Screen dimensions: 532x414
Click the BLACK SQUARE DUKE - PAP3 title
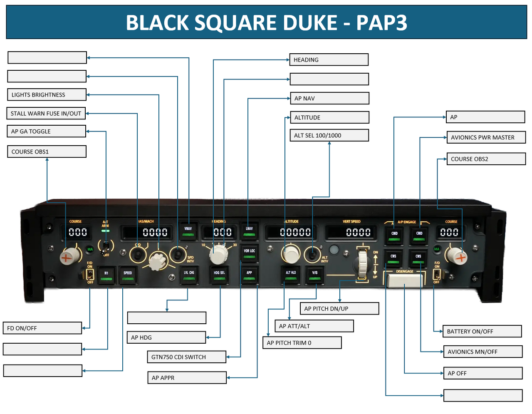266,22
